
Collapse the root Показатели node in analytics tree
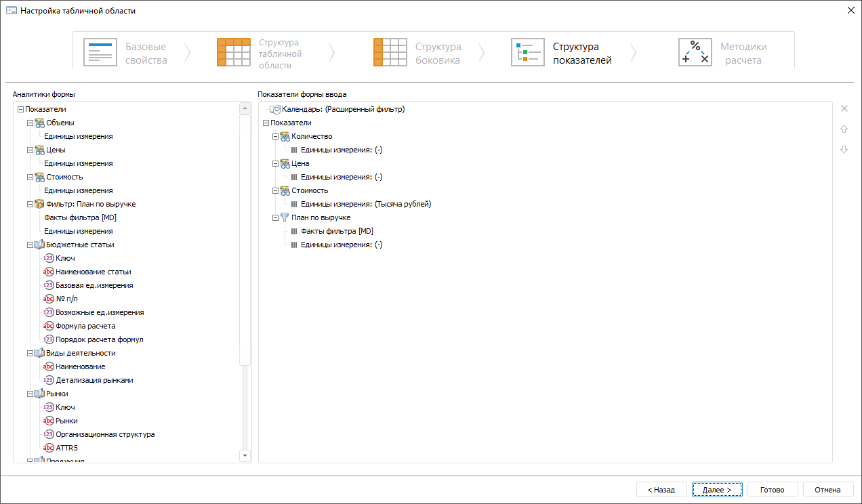(20, 109)
